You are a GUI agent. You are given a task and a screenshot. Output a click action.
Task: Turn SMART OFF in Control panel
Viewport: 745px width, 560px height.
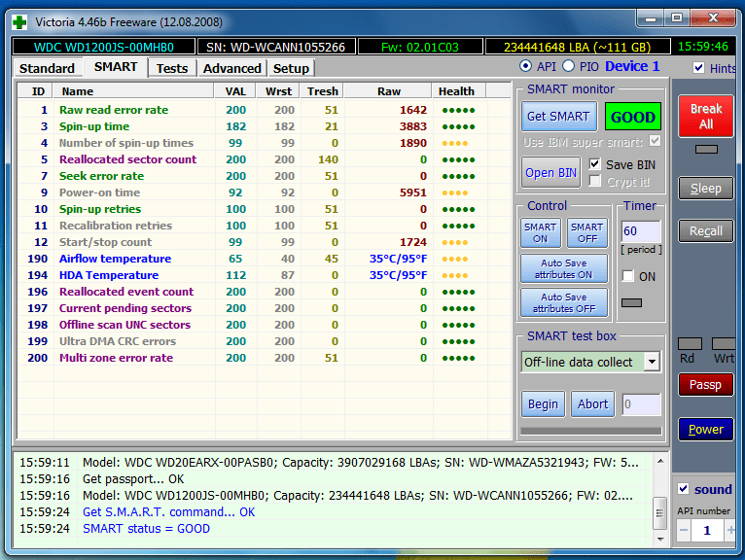tap(586, 233)
